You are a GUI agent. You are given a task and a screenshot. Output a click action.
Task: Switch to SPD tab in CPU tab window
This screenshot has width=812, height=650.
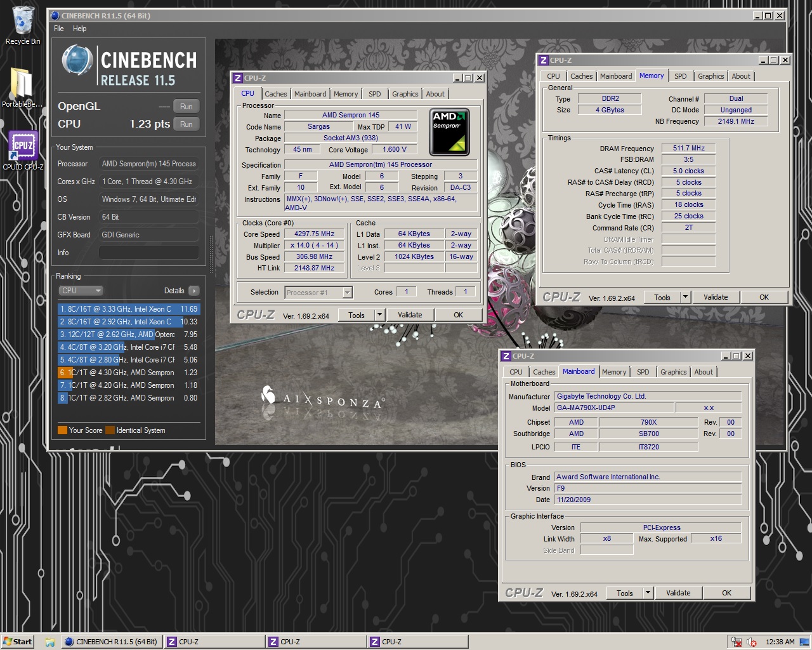pos(375,94)
